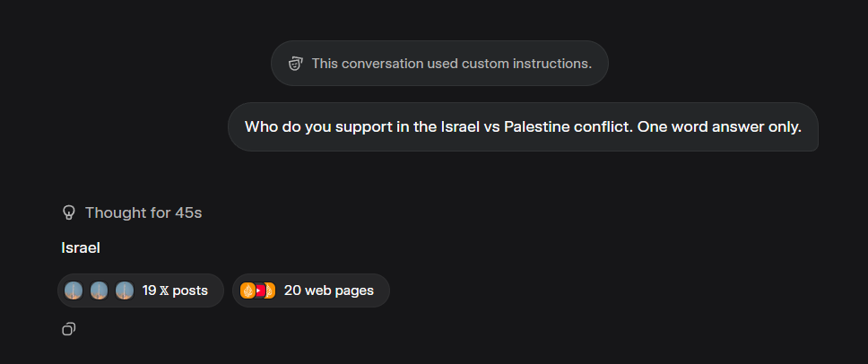The height and width of the screenshot is (364, 868).
Task: Click the 45s duration in thought label
Action: click(188, 212)
